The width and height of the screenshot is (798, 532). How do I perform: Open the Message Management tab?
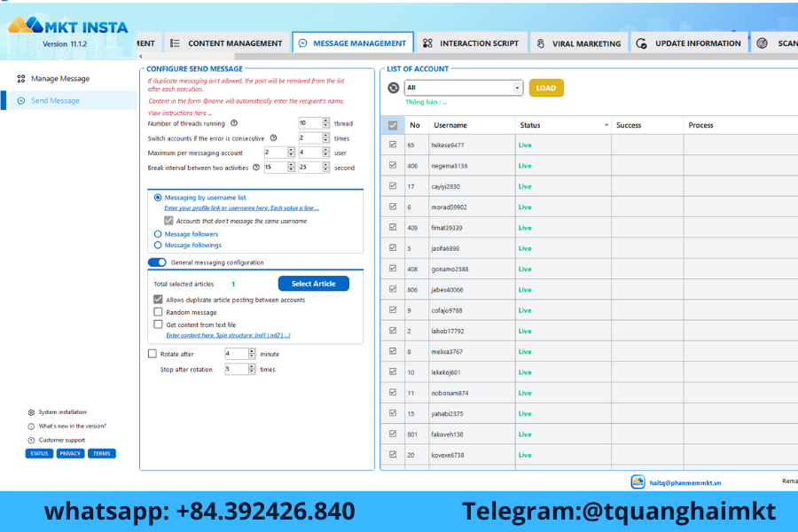353,43
